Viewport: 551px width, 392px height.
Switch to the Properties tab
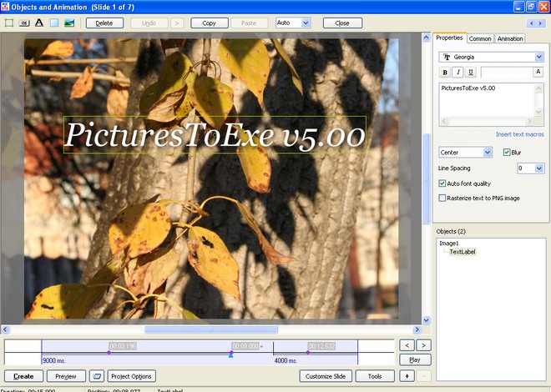click(449, 38)
